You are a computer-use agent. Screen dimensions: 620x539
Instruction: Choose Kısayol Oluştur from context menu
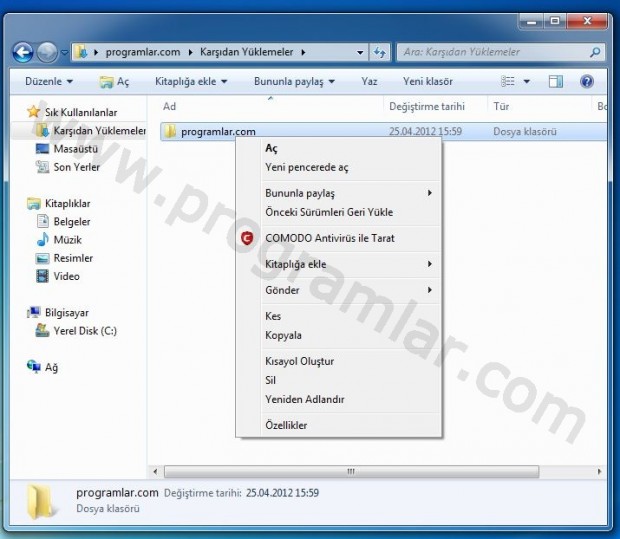point(338,361)
